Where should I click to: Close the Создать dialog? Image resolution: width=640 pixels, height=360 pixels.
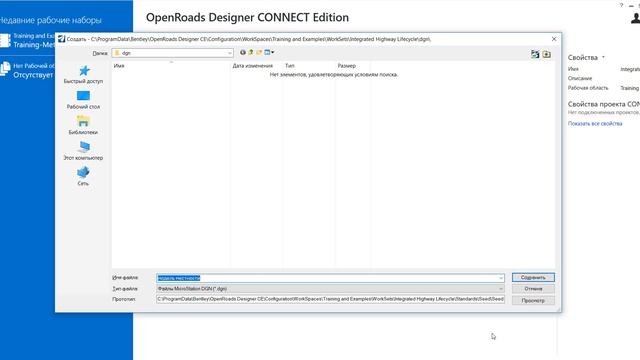point(554,39)
